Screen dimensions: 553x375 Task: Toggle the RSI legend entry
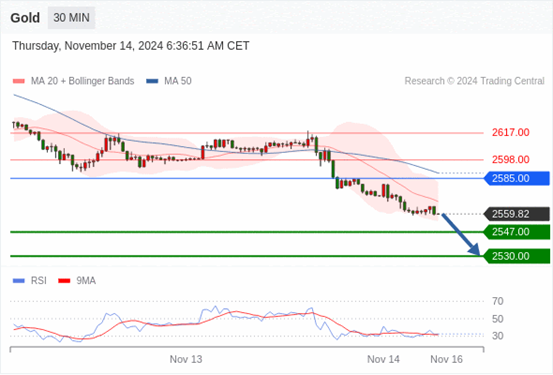coord(30,281)
